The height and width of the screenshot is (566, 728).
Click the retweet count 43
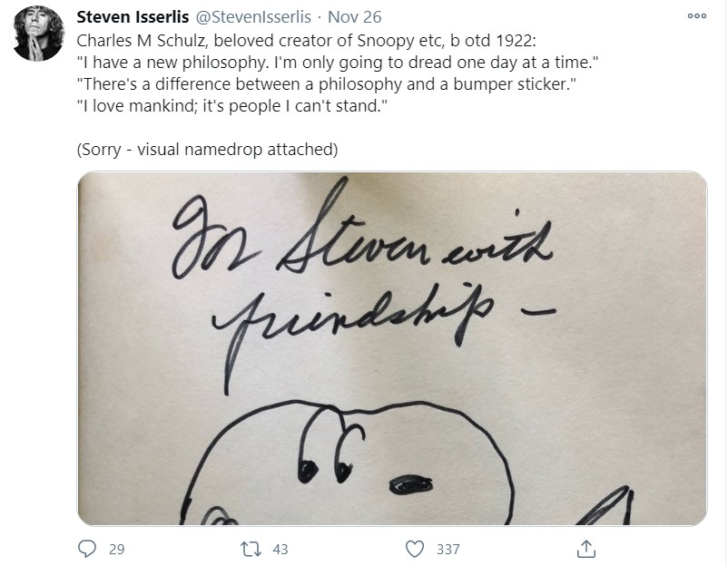pos(280,549)
